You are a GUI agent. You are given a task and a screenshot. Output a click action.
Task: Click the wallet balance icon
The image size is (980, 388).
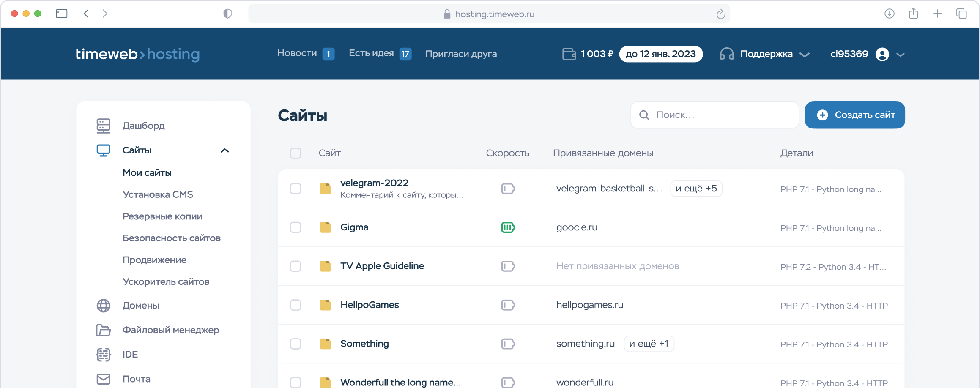[x=569, y=54]
